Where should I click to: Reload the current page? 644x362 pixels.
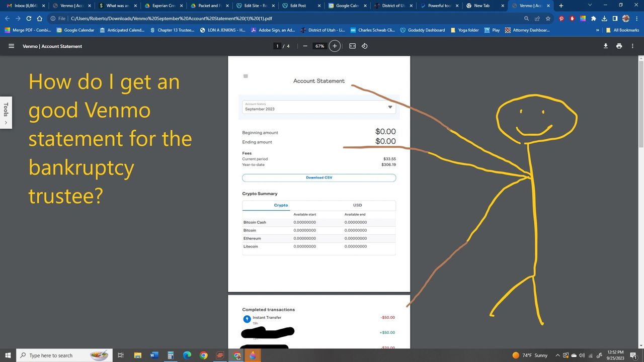[29, 19]
